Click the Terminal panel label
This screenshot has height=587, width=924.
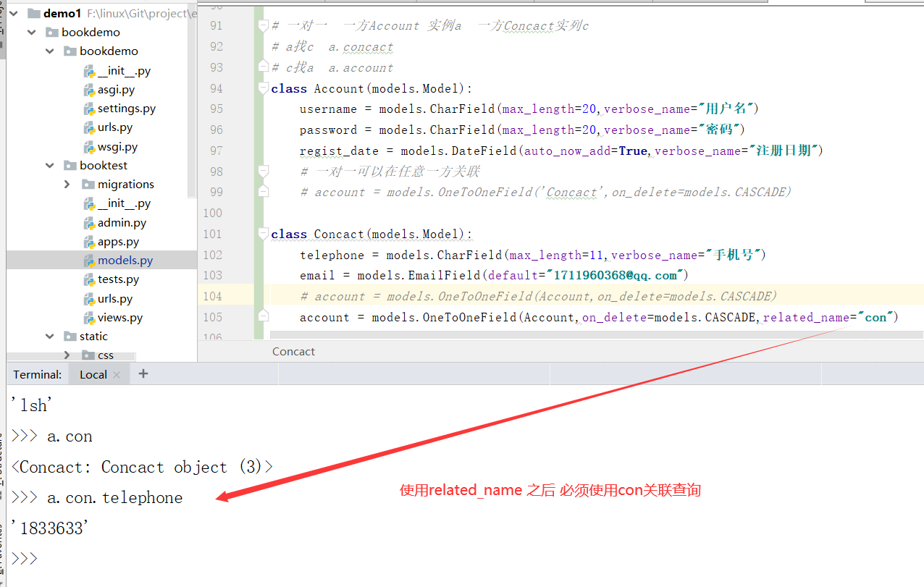37,374
